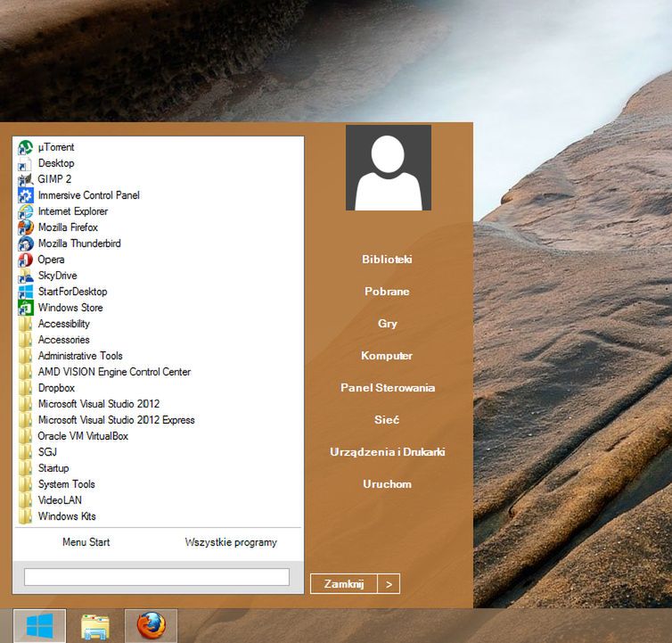Click the Windows Start button on taskbar
This screenshot has width=672, height=643.
point(39,625)
